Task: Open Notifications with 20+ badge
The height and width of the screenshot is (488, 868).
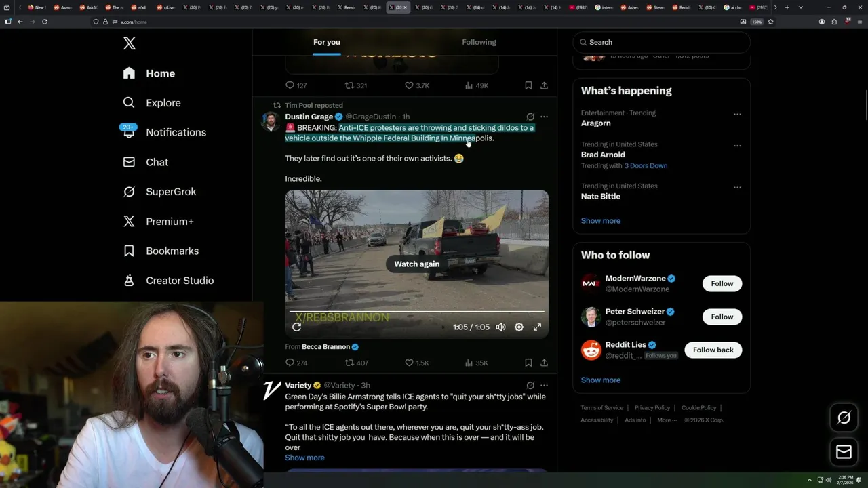Action: [x=164, y=132]
